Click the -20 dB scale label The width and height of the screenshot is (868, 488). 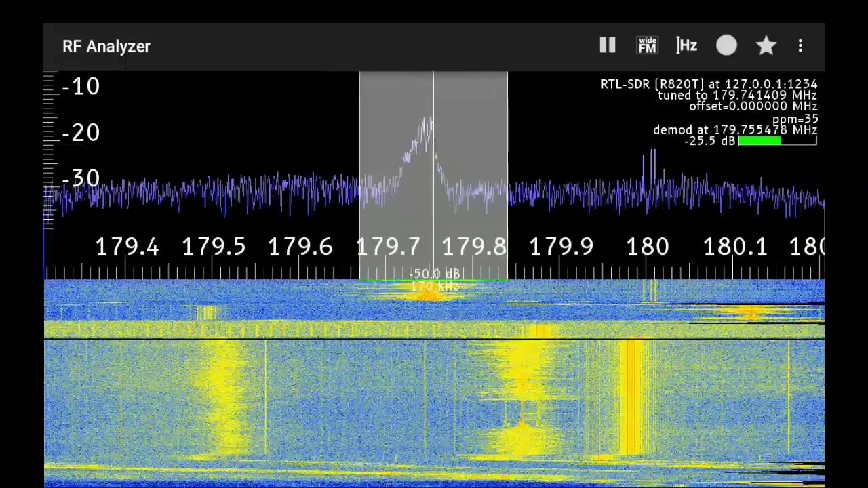[x=81, y=133]
